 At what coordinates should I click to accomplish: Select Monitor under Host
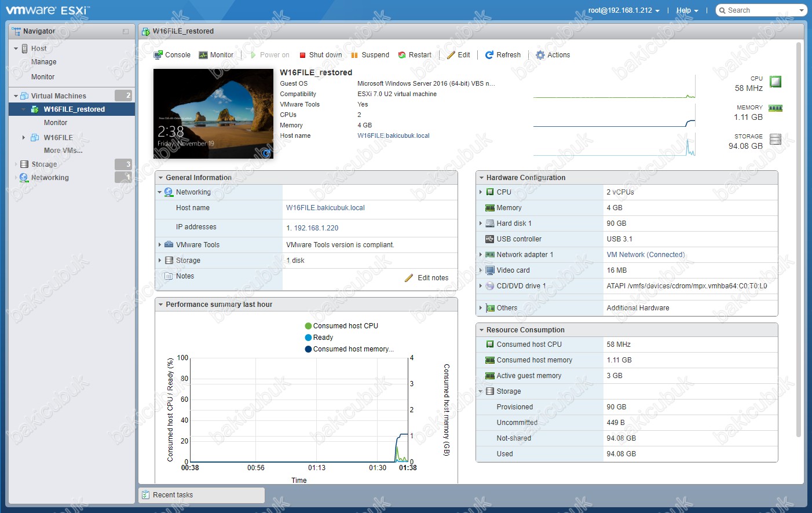click(43, 77)
